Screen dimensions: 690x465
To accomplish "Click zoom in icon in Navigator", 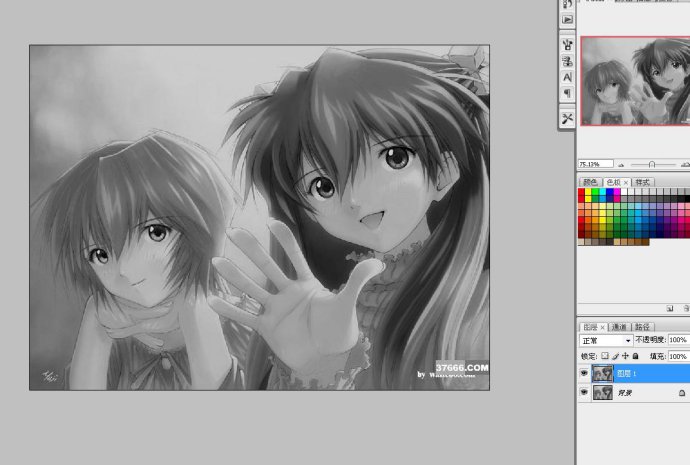I will [685, 165].
